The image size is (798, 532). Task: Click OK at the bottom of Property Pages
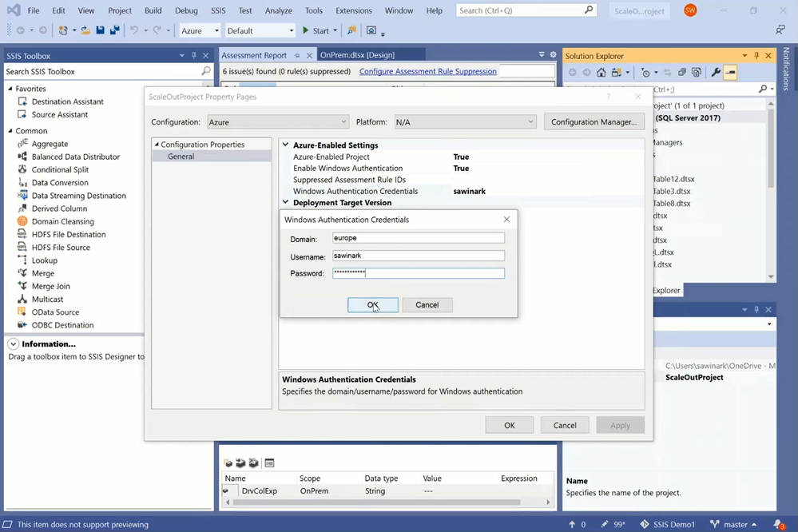(x=510, y=425)
